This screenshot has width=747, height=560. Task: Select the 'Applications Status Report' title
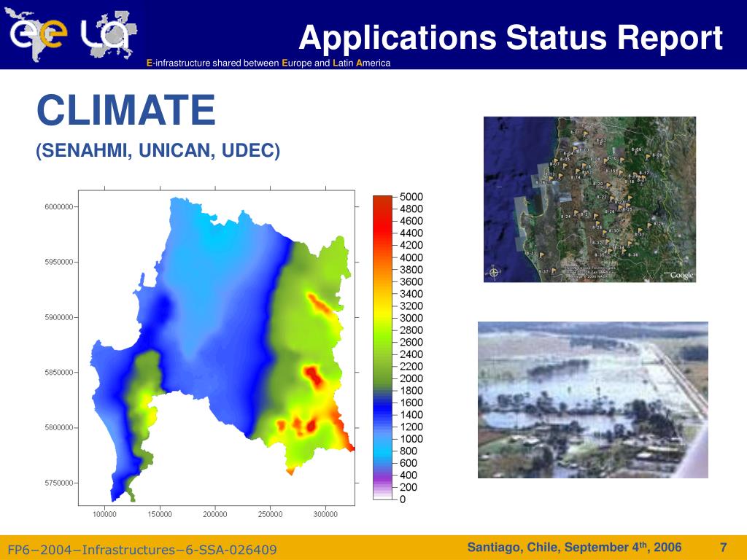coord(511,38)
